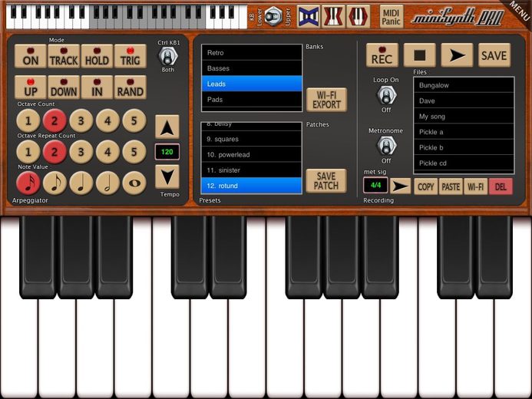Set arpeggio direction to RAND
The width and height of the screenshot is (532, 399).
click(x=131, y=87)
